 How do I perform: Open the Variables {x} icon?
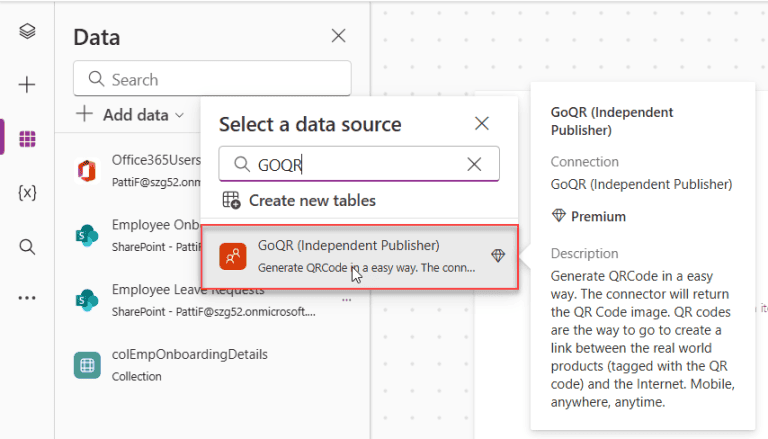(27, 193)
